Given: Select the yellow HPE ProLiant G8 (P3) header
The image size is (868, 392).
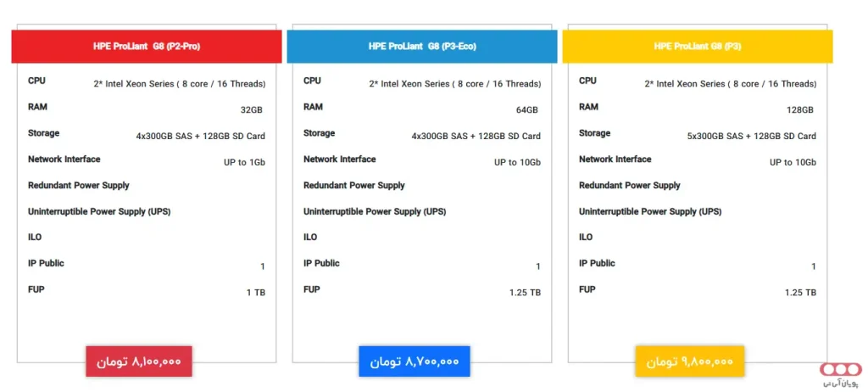Looking at the screenshot, I should tap(698, 47).
